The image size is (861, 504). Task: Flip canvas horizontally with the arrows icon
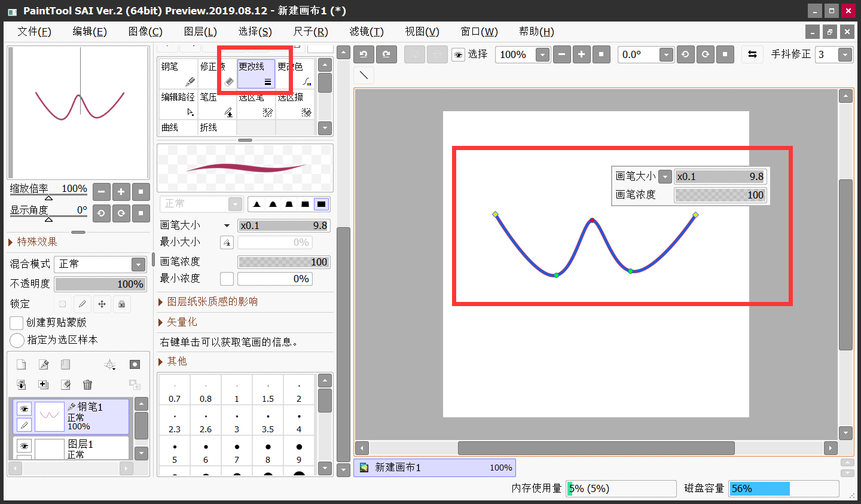coord(752,54)
